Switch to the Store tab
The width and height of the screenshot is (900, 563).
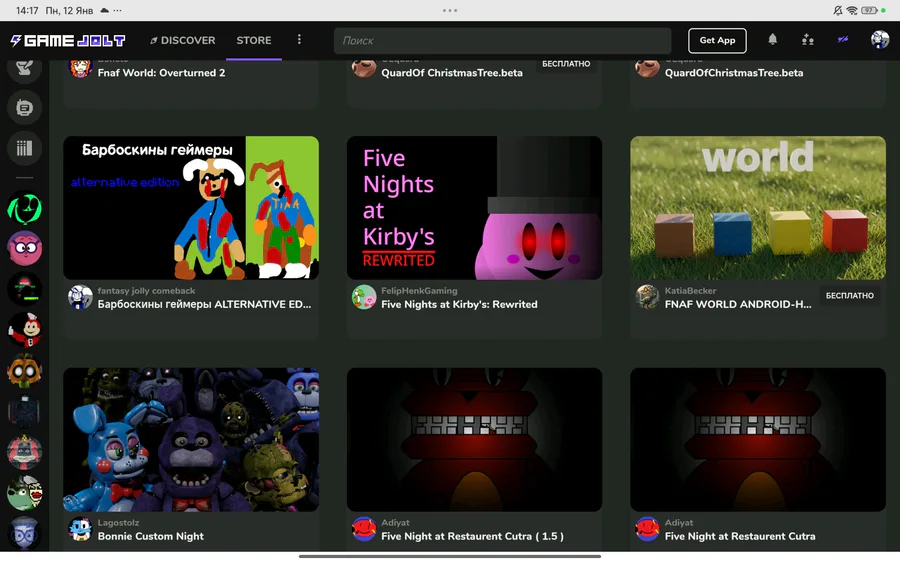point(254,41)
